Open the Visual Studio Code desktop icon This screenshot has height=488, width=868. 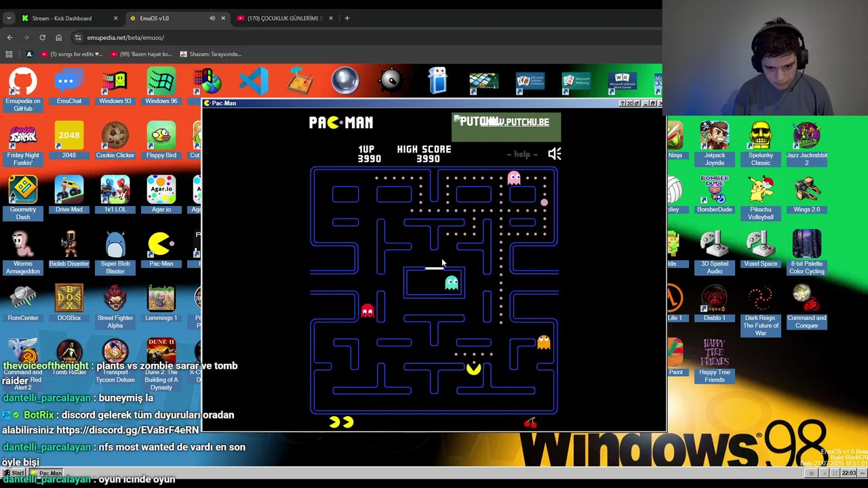tap(254, 81)
